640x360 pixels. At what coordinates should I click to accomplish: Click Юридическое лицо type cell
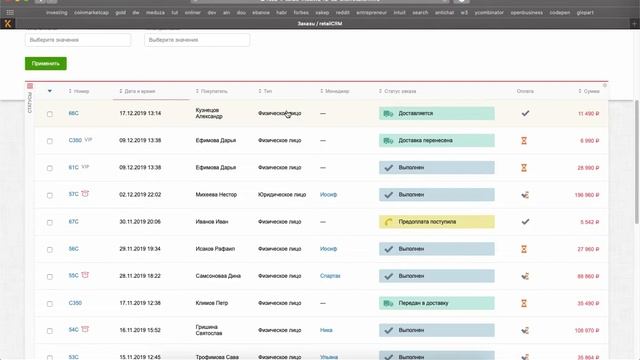coord(282,195)
